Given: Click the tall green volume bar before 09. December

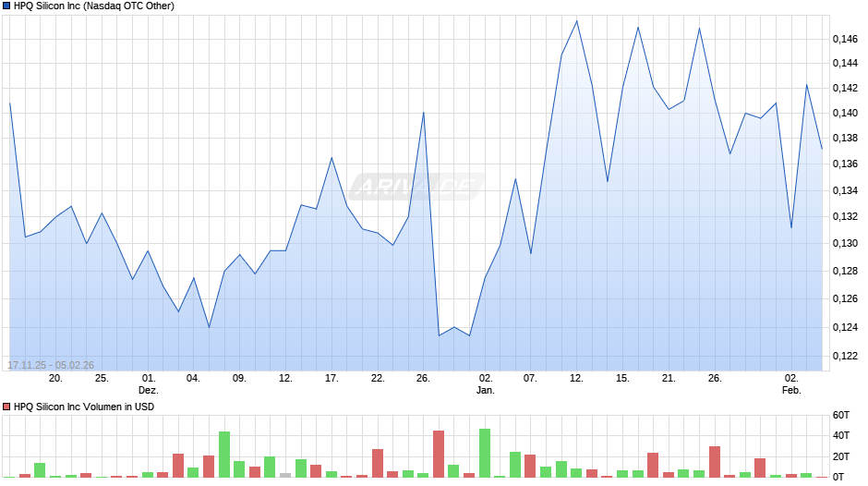Looking at the screenshot, I should coord(224,455).
